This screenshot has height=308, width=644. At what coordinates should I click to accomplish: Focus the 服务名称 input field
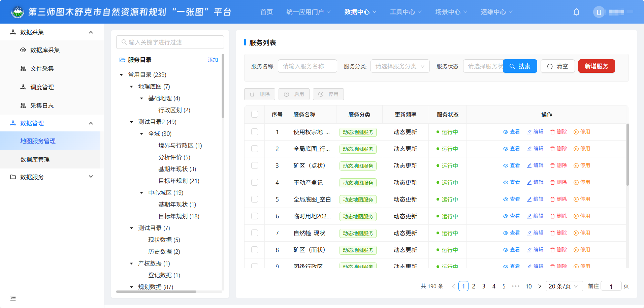coord(307,66)
